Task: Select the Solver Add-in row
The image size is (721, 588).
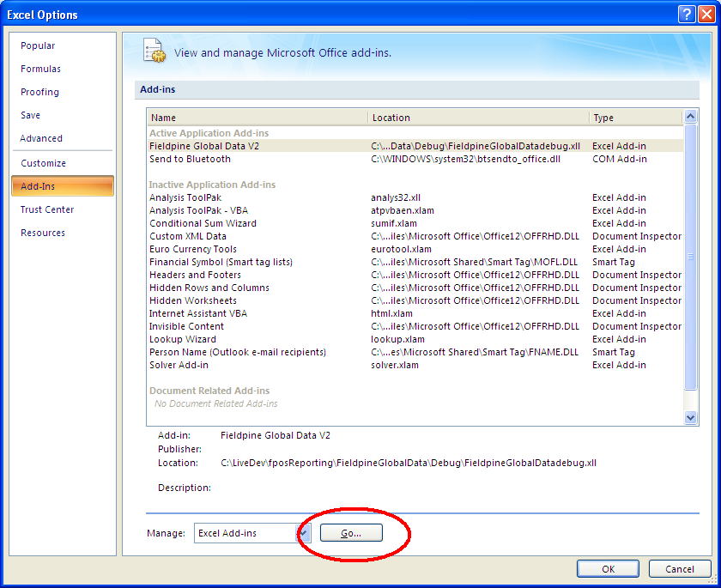Action: point(415,365)
